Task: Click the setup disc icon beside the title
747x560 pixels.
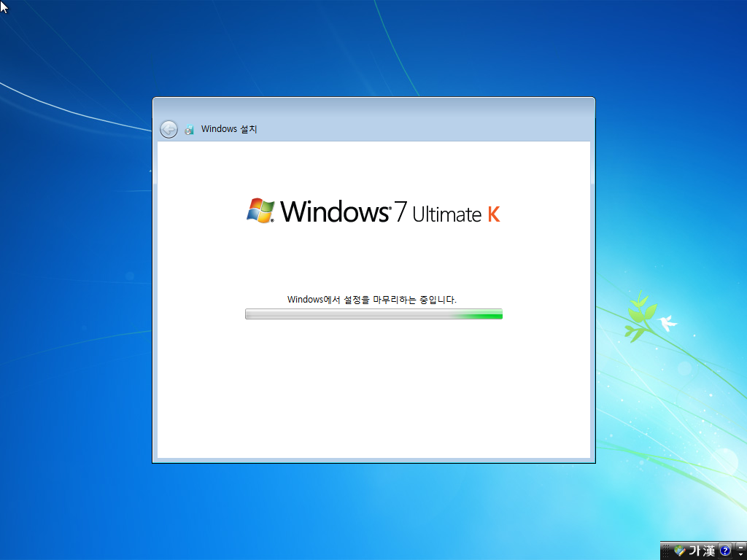Action: tap(189, 130)
